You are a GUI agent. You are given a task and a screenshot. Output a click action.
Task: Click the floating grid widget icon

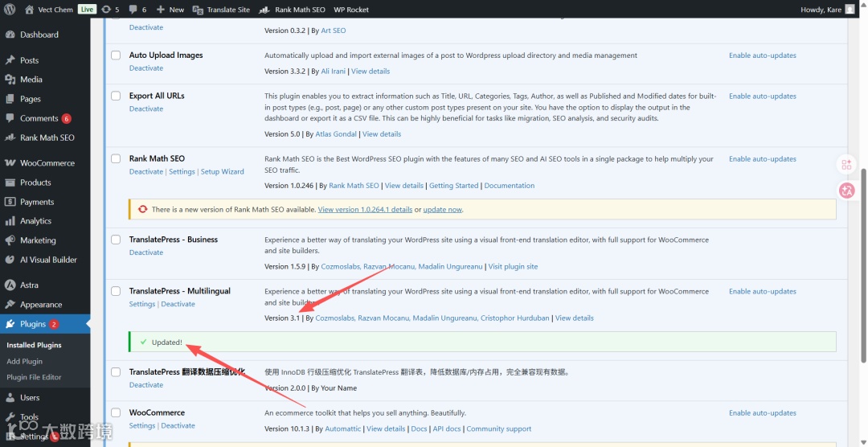coord(846,165)
